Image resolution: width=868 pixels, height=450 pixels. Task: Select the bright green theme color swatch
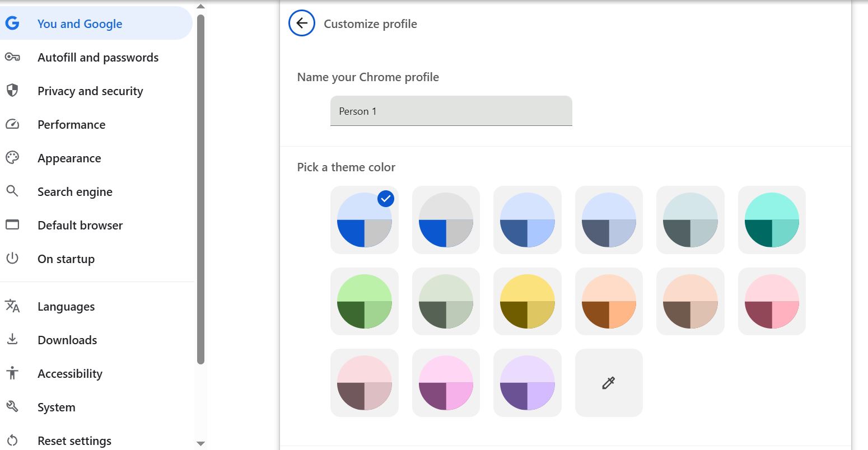pos(365,302)
